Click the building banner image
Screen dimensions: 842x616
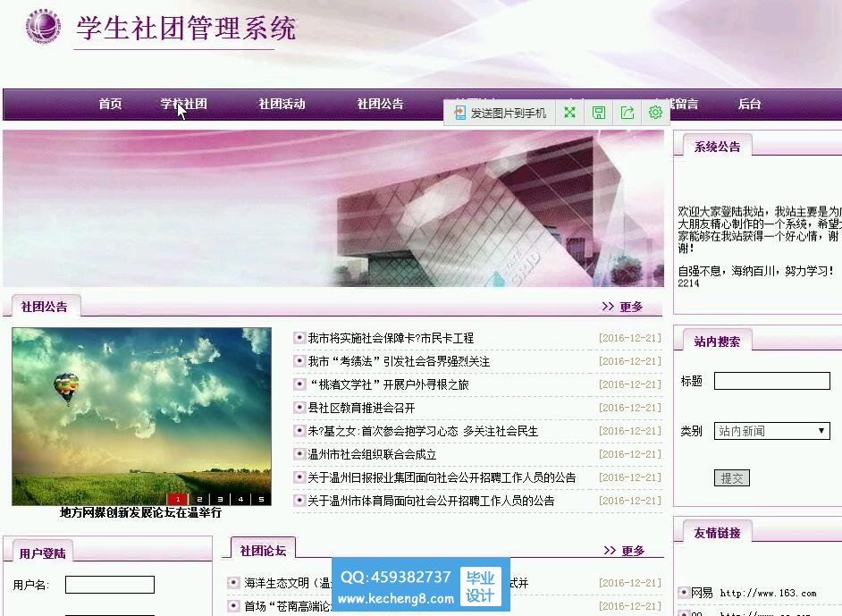[333, 208]
